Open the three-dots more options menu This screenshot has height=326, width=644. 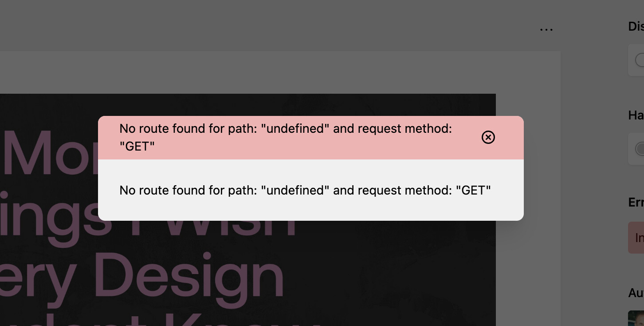(x=546, y=29)
